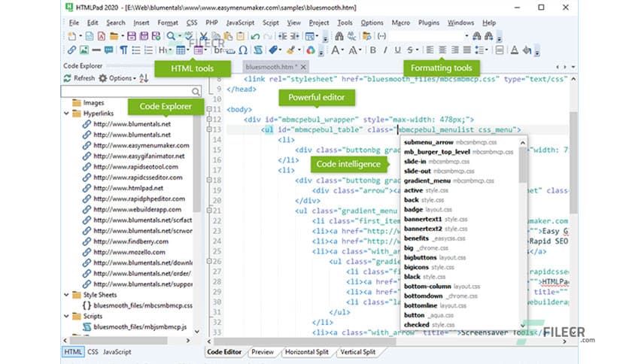The width and height of the screenshot is (629, 364).
Task: Click the Cut scissors icon in toolbar
Action: click(204, 36)
